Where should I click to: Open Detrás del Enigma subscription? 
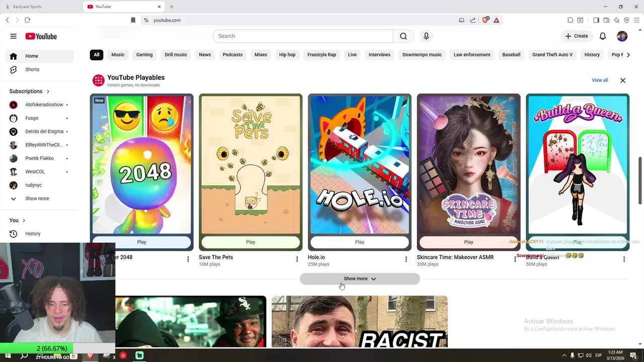(39, 132)
